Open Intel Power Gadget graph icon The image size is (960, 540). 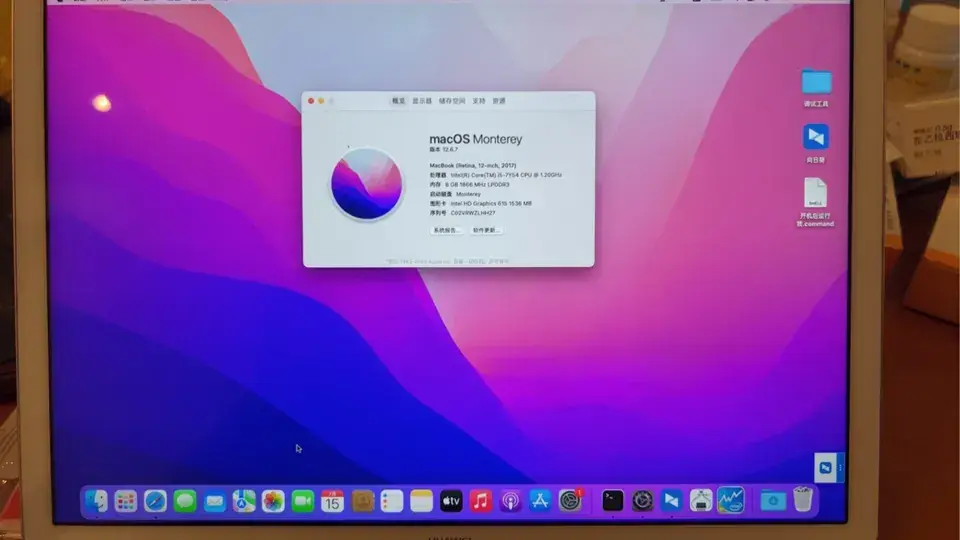tap(731, 500)
